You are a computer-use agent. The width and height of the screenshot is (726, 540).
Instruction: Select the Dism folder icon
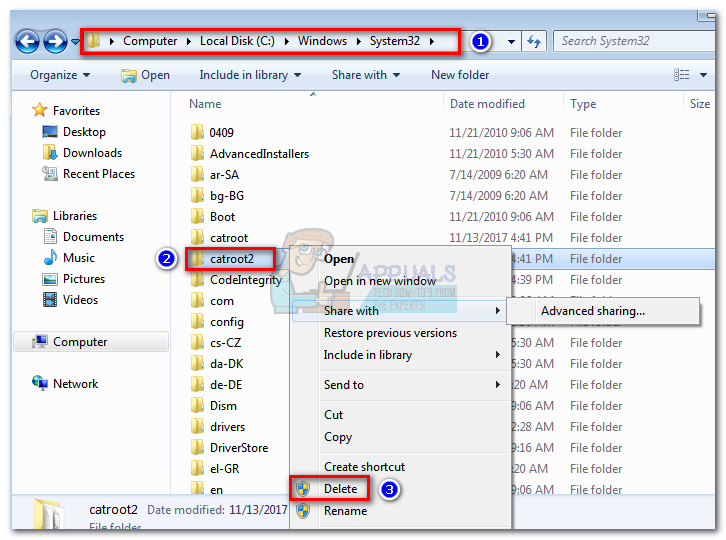pyautogui.click(x=197, y=405)
